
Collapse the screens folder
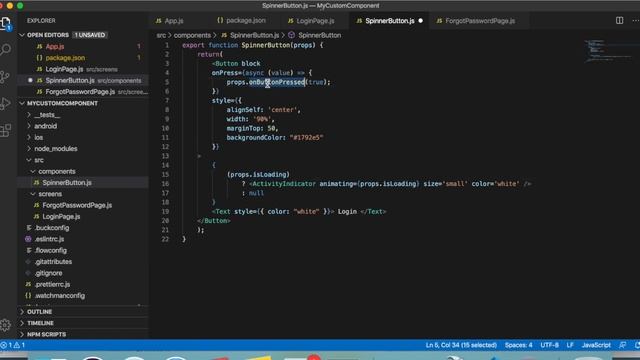click(50, 194)
